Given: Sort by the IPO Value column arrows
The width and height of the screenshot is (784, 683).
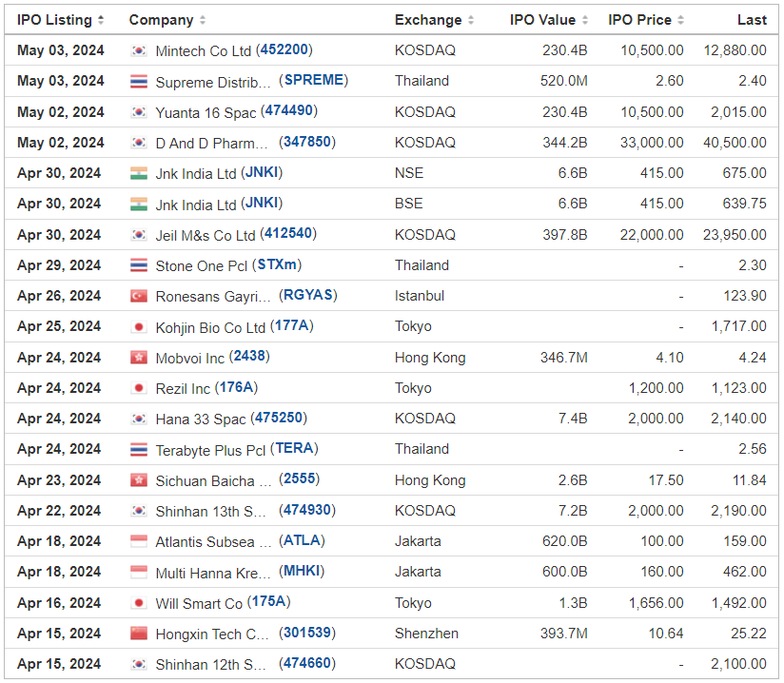Looking at the screenshot, I should pos(584,20).
